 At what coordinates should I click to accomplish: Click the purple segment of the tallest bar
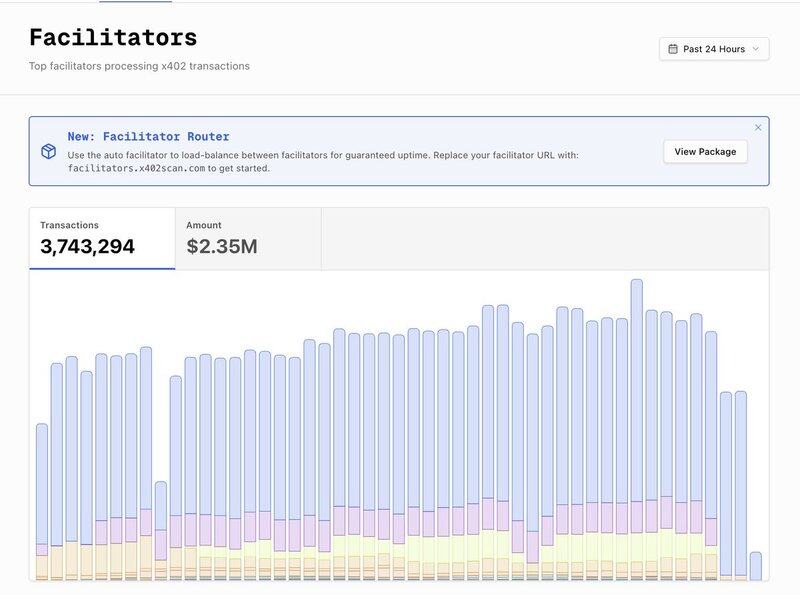[636, 516]
